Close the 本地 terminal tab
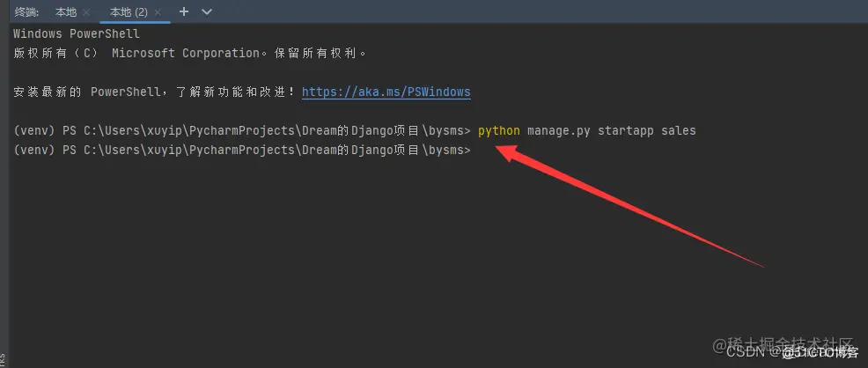Image resolution: width=868 pixels, height=368 pixels. (x=85, y=12)
